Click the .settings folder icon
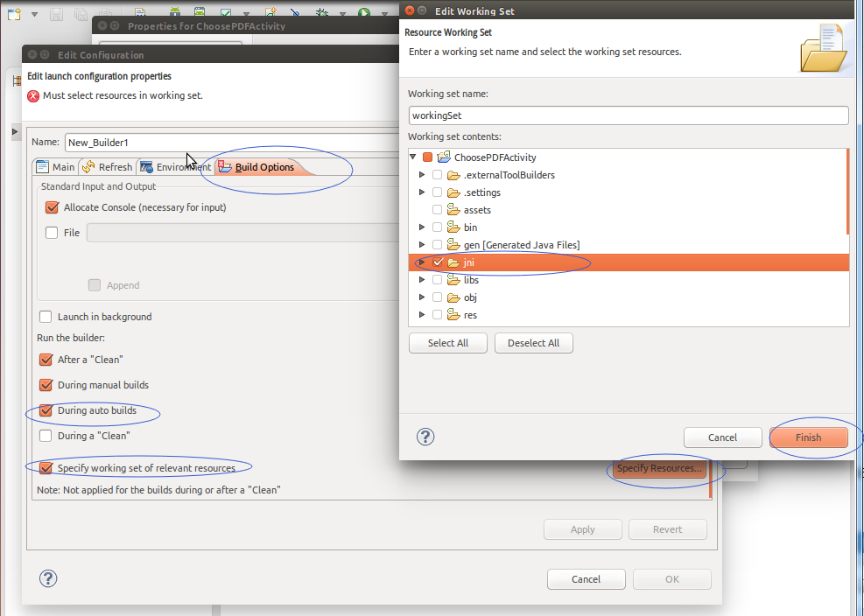This screenshot has height=616, width=864. (453, 192)
